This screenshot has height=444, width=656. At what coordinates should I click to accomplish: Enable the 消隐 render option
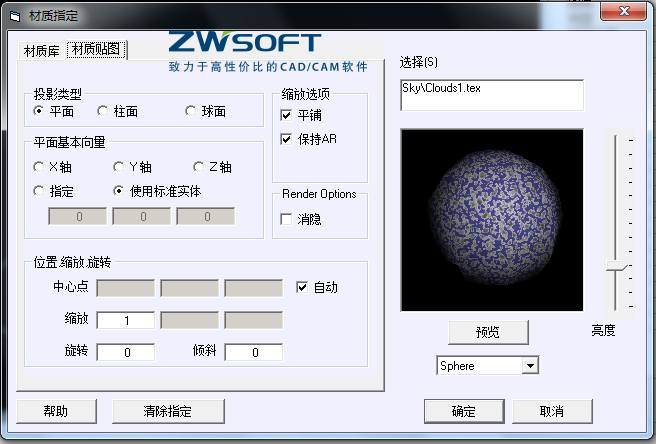(x=287, y=219)
